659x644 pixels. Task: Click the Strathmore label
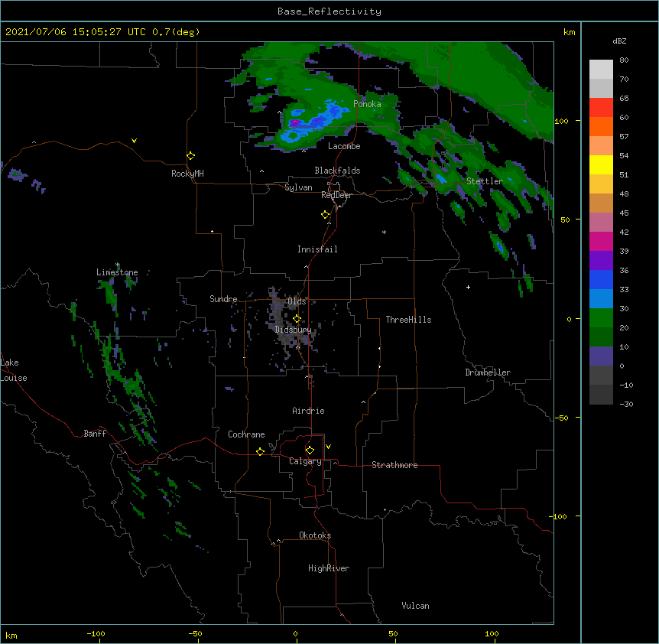tap(394, 465)
